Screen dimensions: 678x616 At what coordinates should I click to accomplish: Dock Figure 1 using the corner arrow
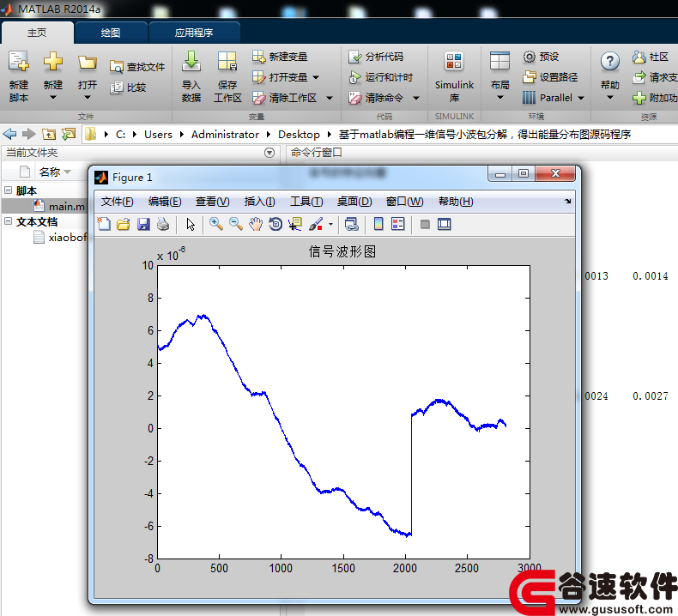coord(568,201)
